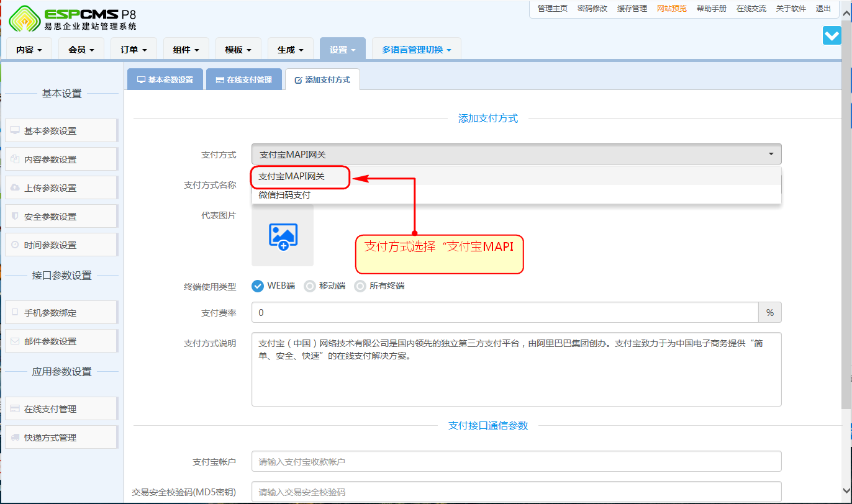The image size is (852, 504).
Task: Click the clock icon beside 时间参数设置
Action: pos(15,245)
